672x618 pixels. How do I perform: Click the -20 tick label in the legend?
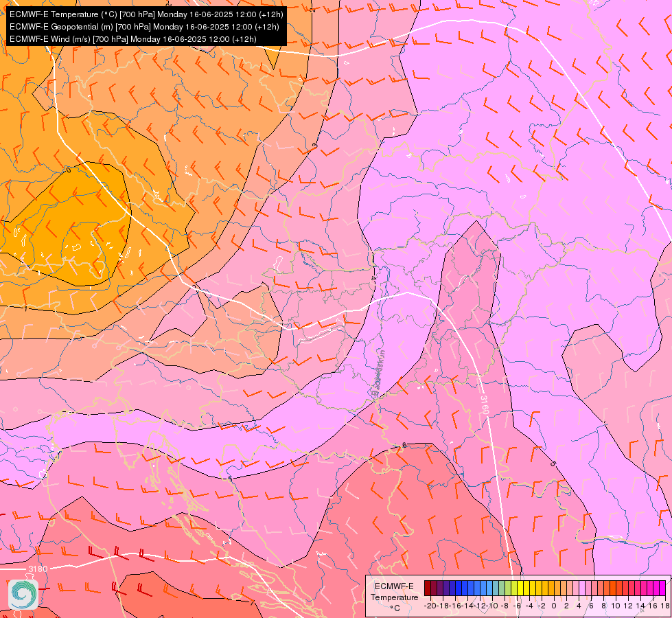430,606
